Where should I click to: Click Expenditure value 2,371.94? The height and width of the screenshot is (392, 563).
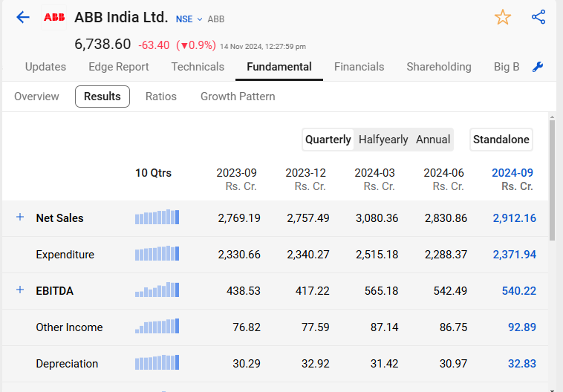(x=514, y=255)
